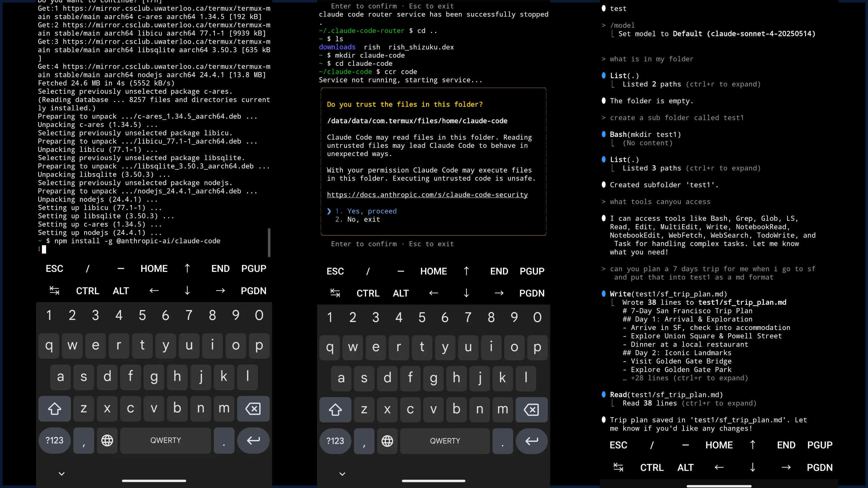Image resolution: width=868 pixels, height=488 pixels.
Task: Tap right arrow key in middle terminal
Action: tap(499, 293)
